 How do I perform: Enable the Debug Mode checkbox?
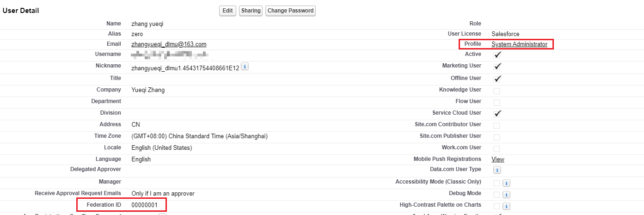point(497,195)
